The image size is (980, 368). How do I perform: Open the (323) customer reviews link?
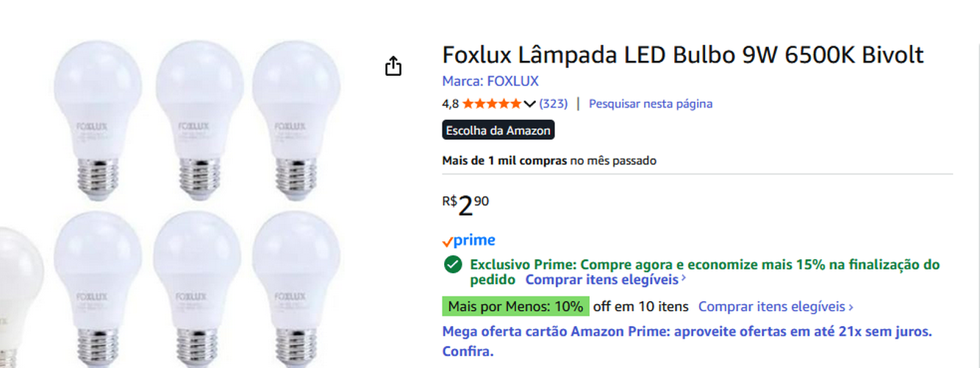[554, 104]
